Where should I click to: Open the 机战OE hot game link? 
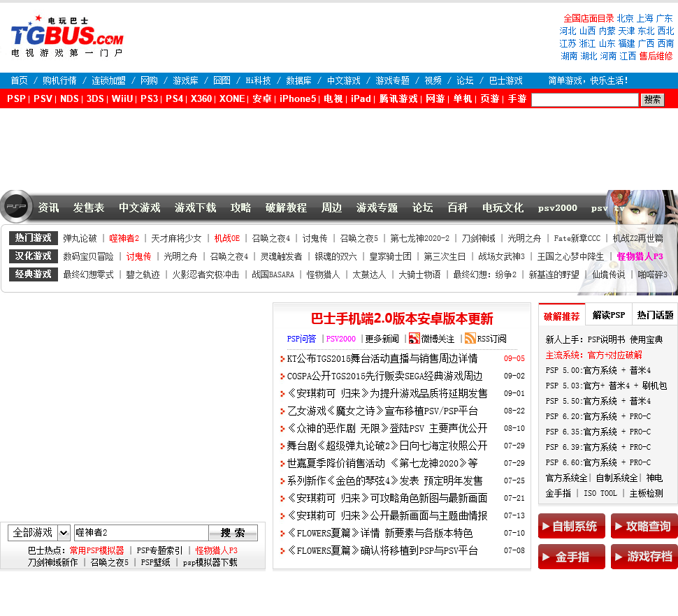coord(227,238)
